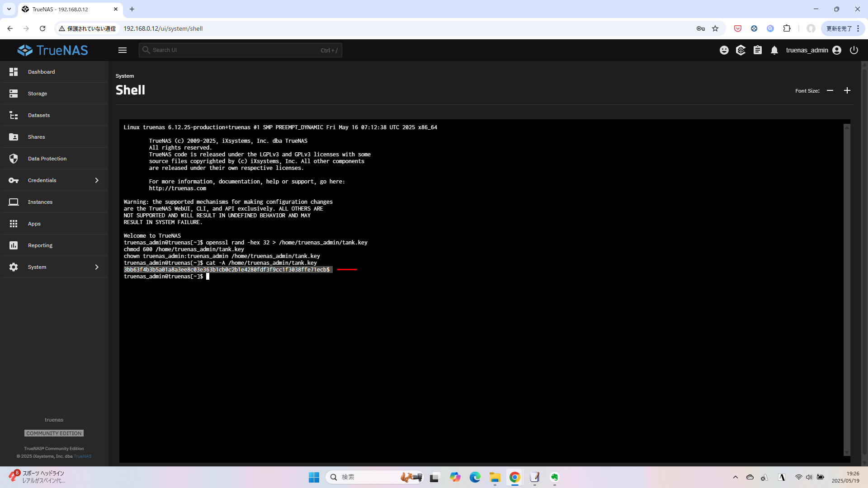The image size is (868, 488).
Task: Open the taskbar clock and date
Action: [x=845, y=477]
